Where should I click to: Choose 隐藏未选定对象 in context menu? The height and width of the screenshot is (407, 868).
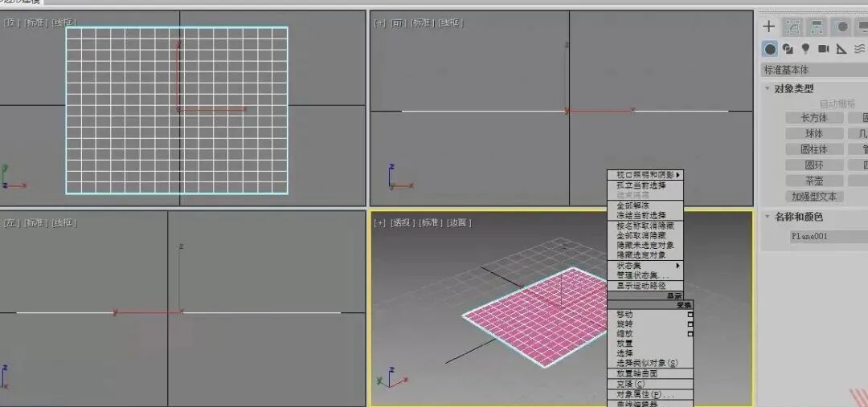[645, 245]
